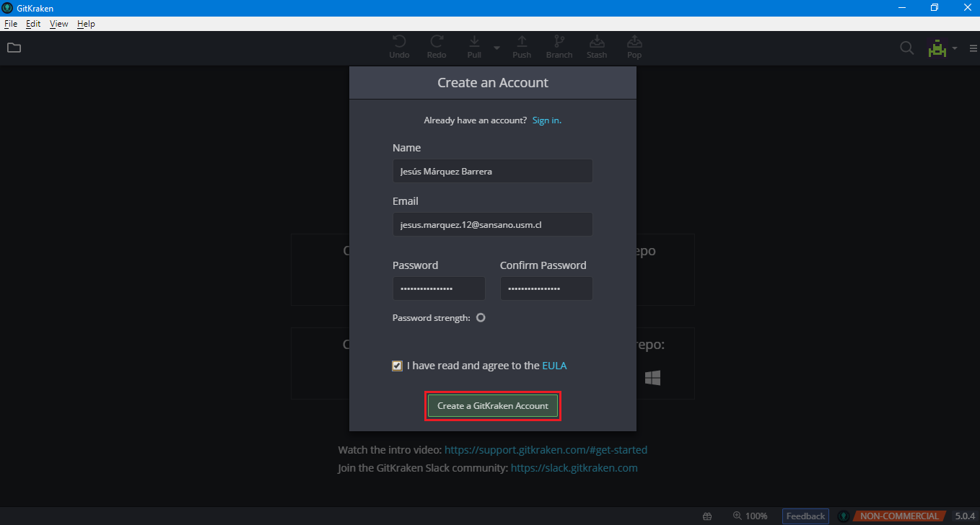The image size is (980, 525).
Task: Open the EULA link
Action: point(554,366)
